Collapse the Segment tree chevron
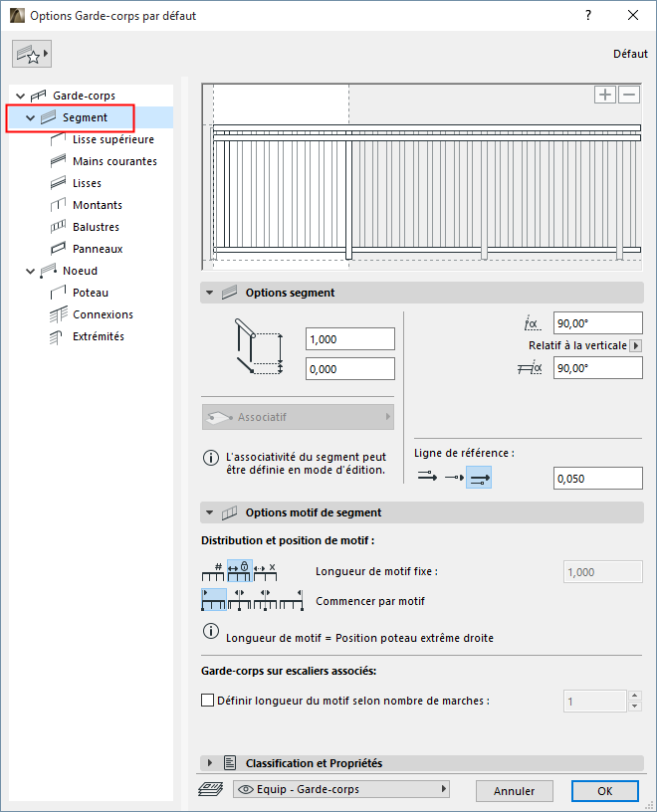The image size is (657, 812). click(x=31, y=118)
